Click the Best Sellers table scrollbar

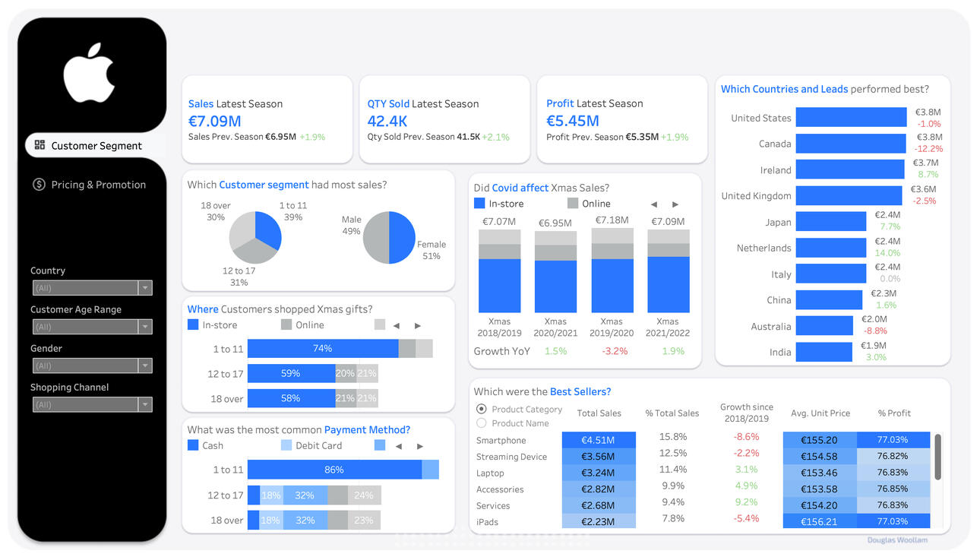tap(937, 457)
